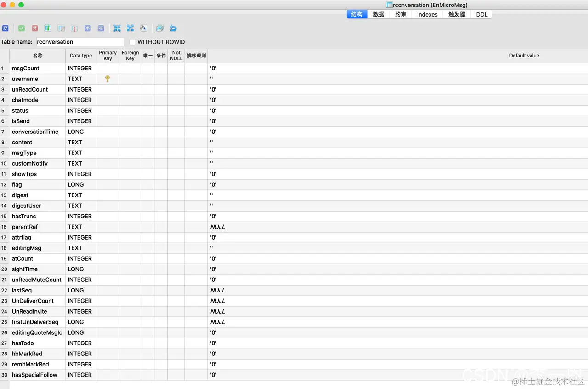
Task: Click the Delete column toolbar icon
Action: 74,28
